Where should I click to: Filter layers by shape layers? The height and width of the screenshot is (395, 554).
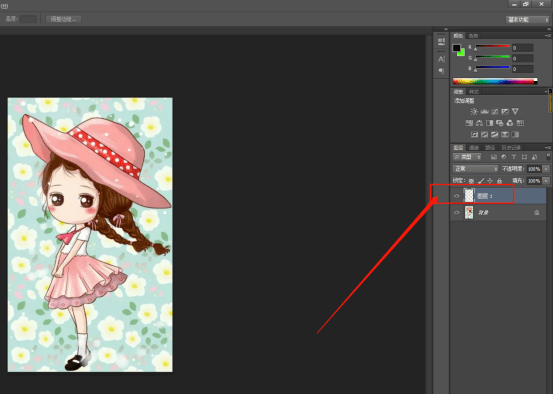524,157
